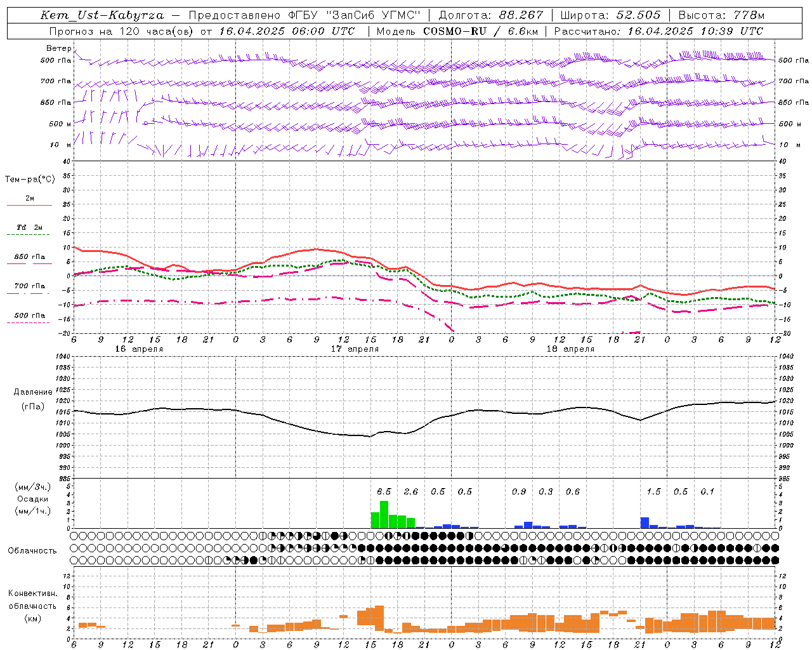Click the date label 16 апреля
812x650 pixels.
(x=139, y=349)
